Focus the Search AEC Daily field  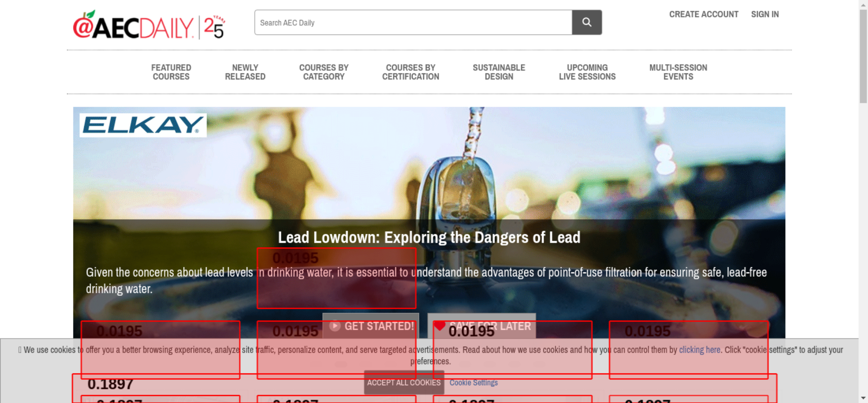tap(413, 23)
